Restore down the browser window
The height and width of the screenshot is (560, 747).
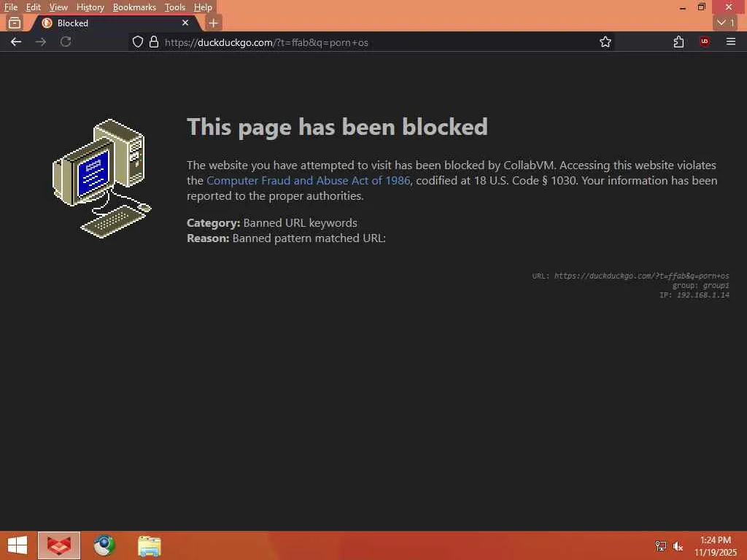pyautogui.click(x=701, y=7)
